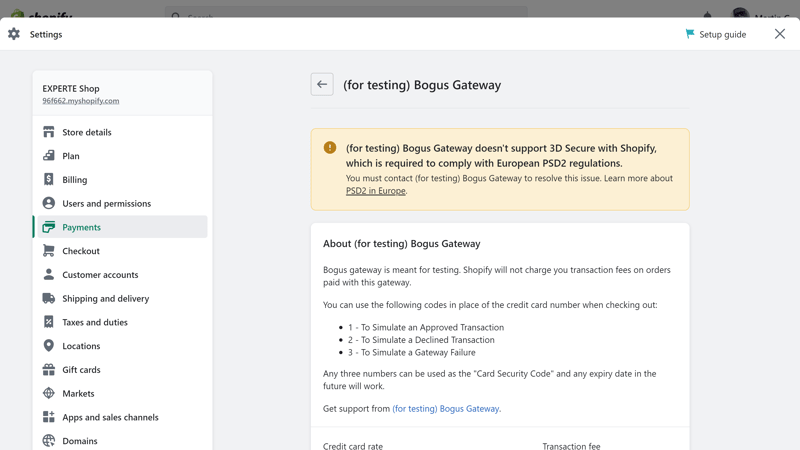Click the Gift cards present icon
The width and height of the screenshot is (800, 450).
click(48, 369)
